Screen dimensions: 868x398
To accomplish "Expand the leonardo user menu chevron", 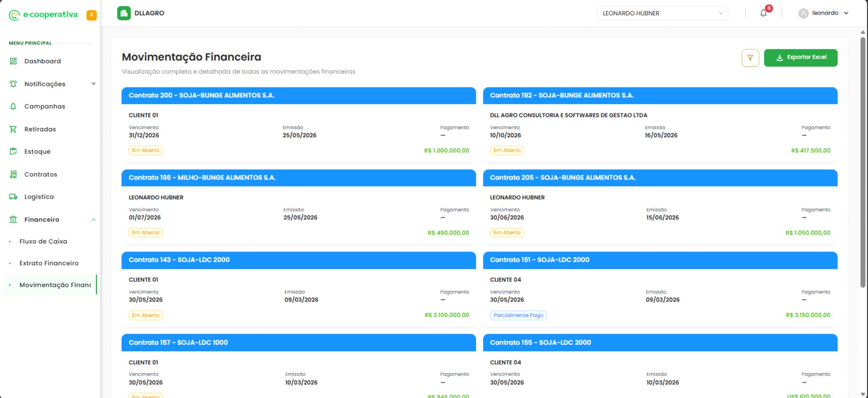I will pos(846,13).
